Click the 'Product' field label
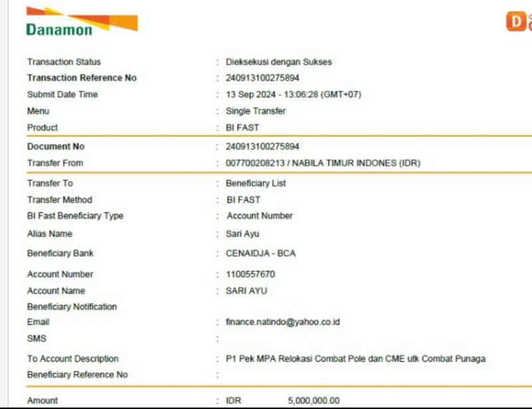This screenshot has width=532, height=409. coord(43,128)
